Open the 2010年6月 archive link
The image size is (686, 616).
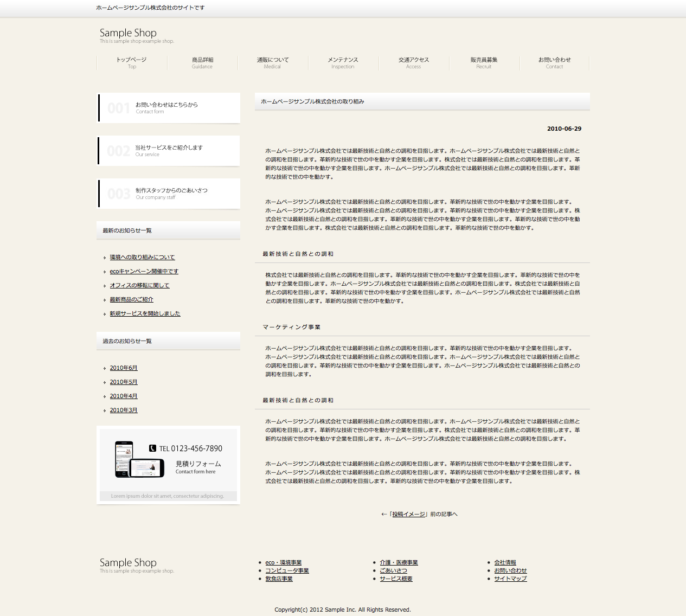click(x=124, y=368)
